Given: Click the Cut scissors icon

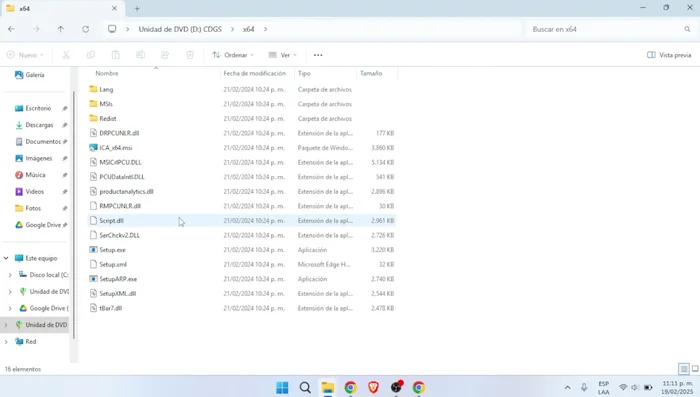Looking at the screenshot, I should (x=66, y=55).
